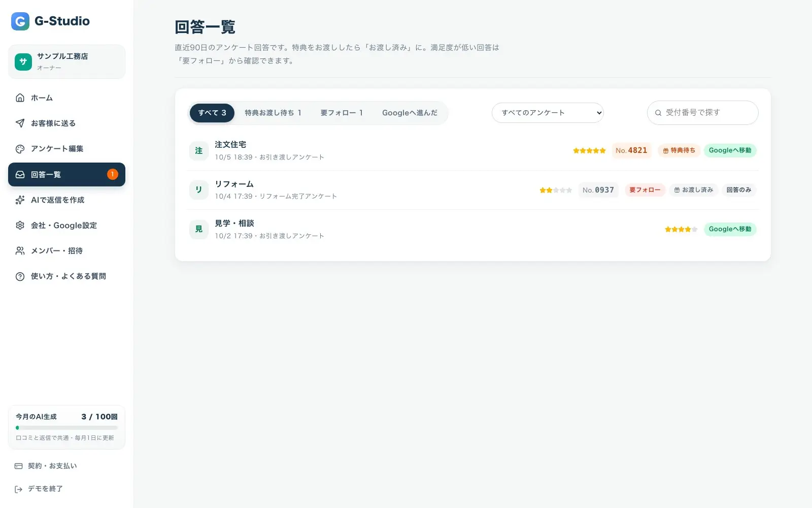The image size is (812, 508).
Task: Click the sparkle icon for AIで返信を作成
Action: coord(20,200)
